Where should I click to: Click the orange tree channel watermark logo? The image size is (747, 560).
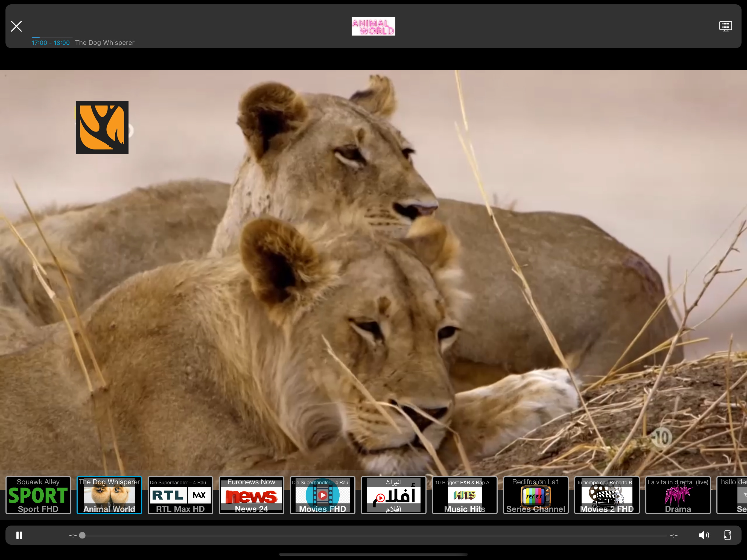(x=102, y=127)
